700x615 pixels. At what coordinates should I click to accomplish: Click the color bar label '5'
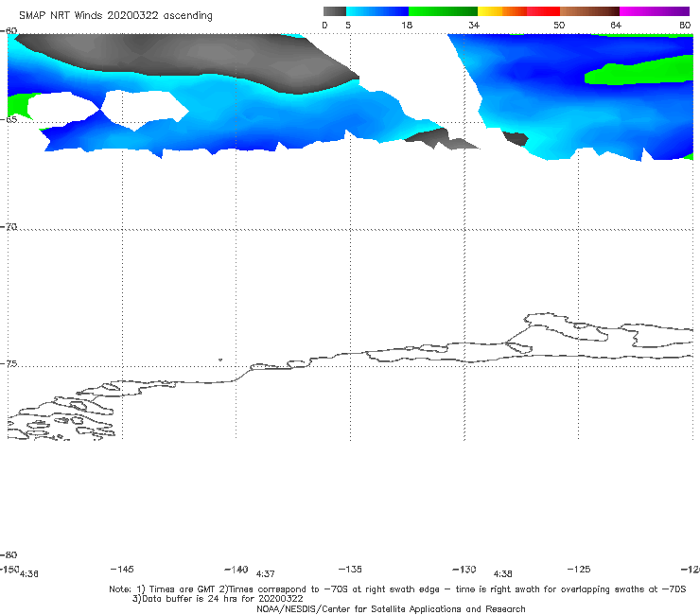(x=348, y=26)
